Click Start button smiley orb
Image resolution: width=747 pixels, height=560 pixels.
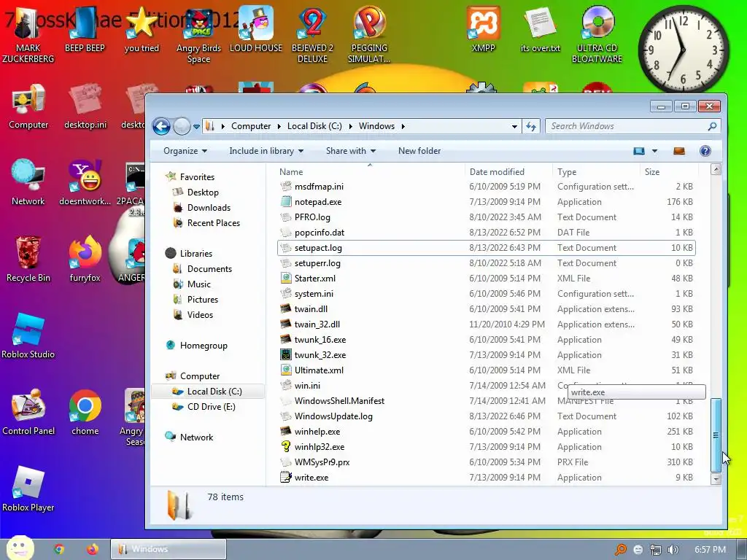coord(20,548)
